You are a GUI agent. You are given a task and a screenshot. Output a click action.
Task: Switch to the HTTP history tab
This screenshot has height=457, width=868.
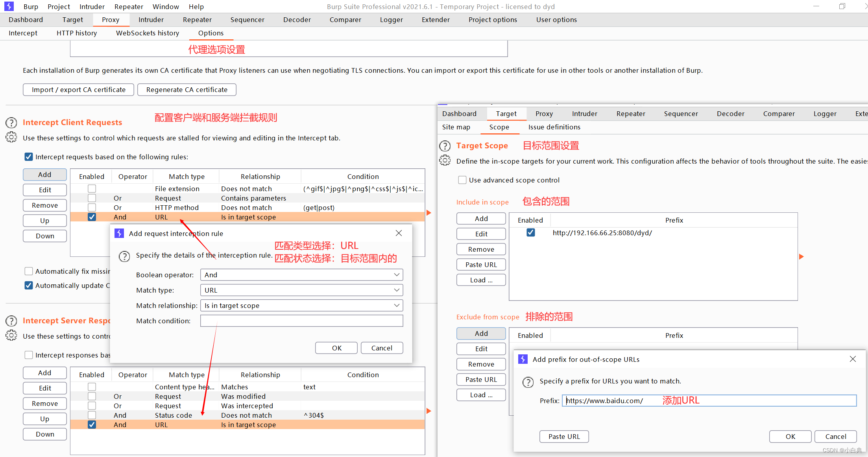point(77,33)
